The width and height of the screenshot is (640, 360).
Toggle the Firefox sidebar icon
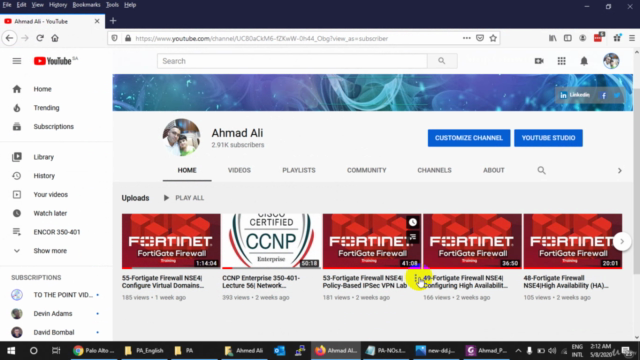(x=568, y=38)
